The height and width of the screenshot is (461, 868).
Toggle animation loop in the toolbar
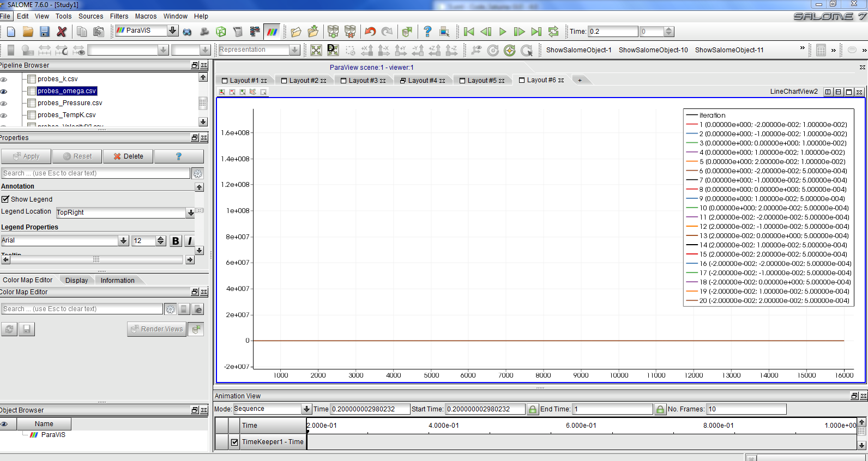pyautogui.click(x=553, y=32)
